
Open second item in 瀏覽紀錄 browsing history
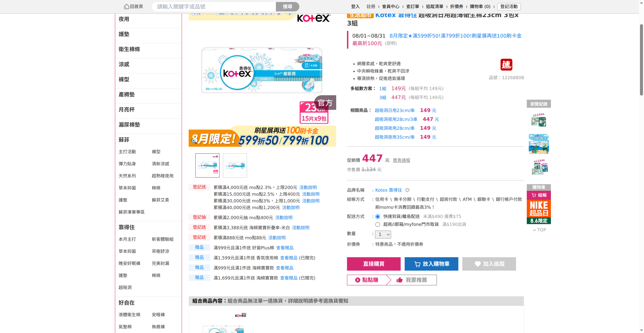click(539, 144)
